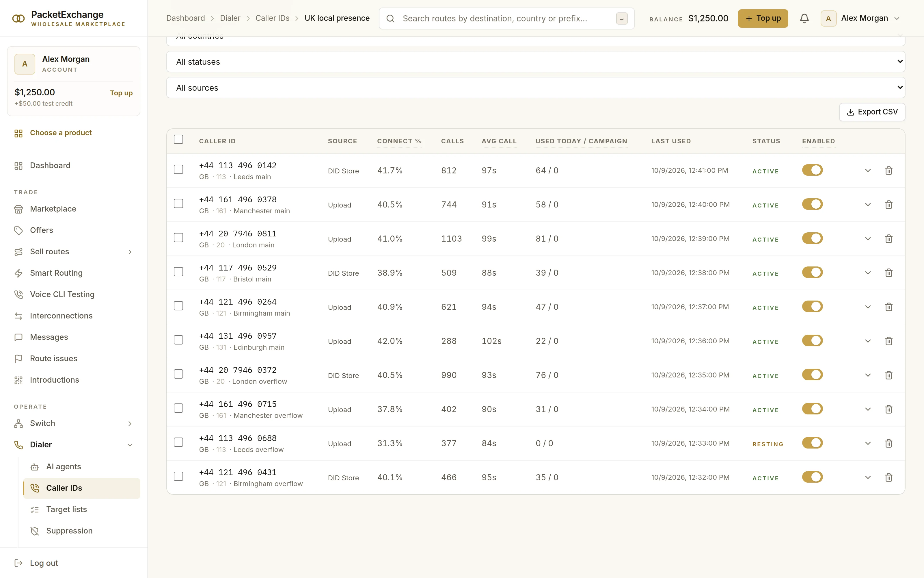Switch off Birmingham overflow enabled toggle
Screen dimensions: 924x578
point(812,477)
